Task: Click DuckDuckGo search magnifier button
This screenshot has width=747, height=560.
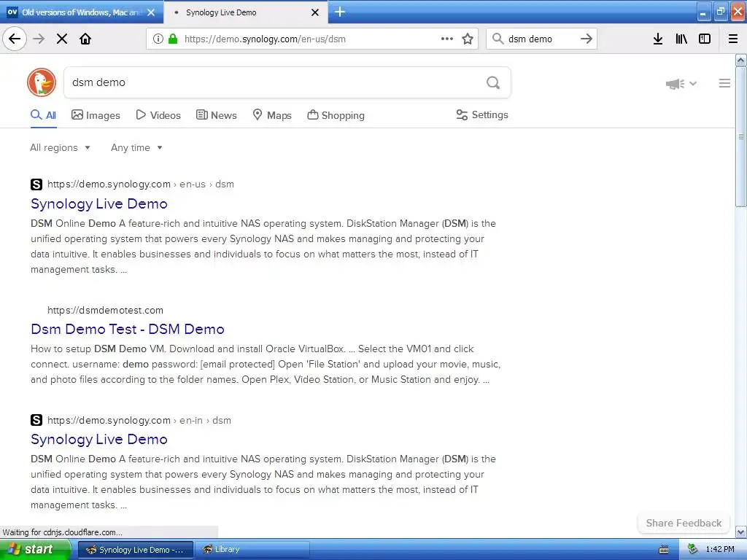Action: click(493, 83)
